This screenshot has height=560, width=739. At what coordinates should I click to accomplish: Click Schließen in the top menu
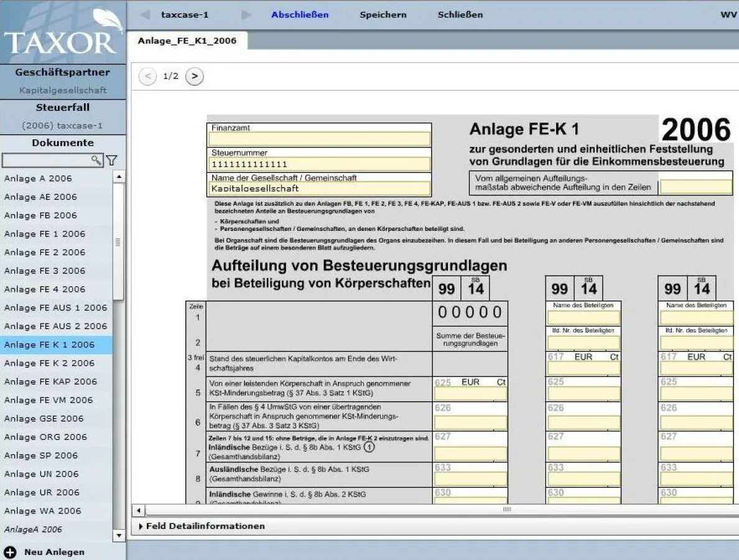click(460, 14)
